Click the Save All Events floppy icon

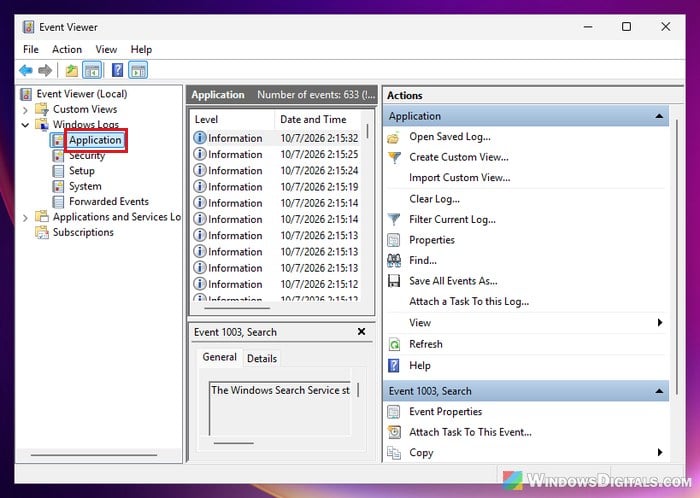pos(394,281)
